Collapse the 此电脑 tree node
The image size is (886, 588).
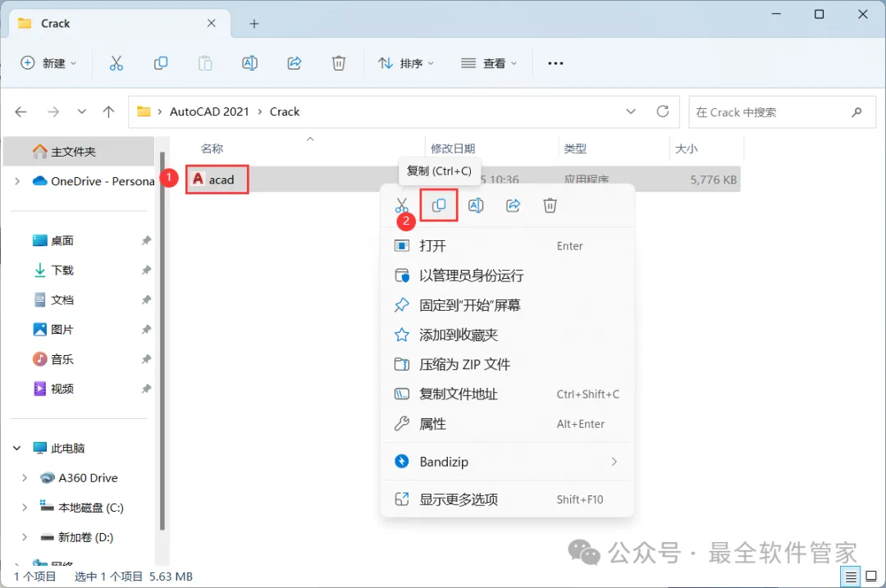click(x=17, y=448)
